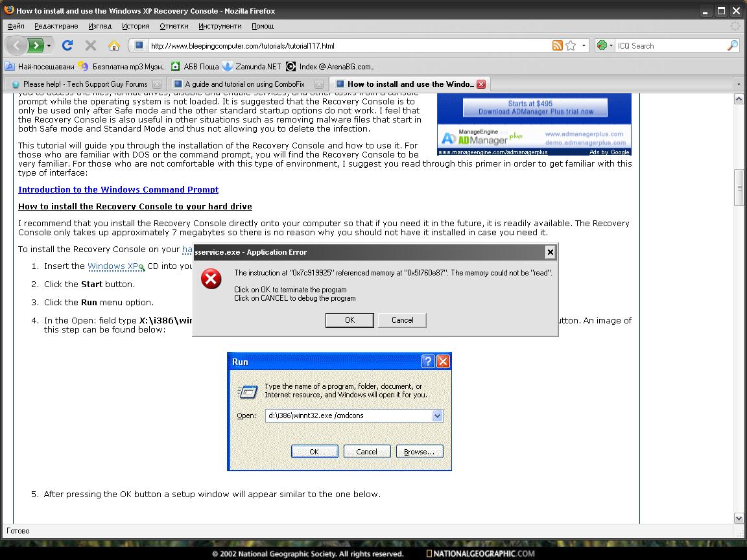
Task: Open the Редактиране menu
Action: (56, 26)
